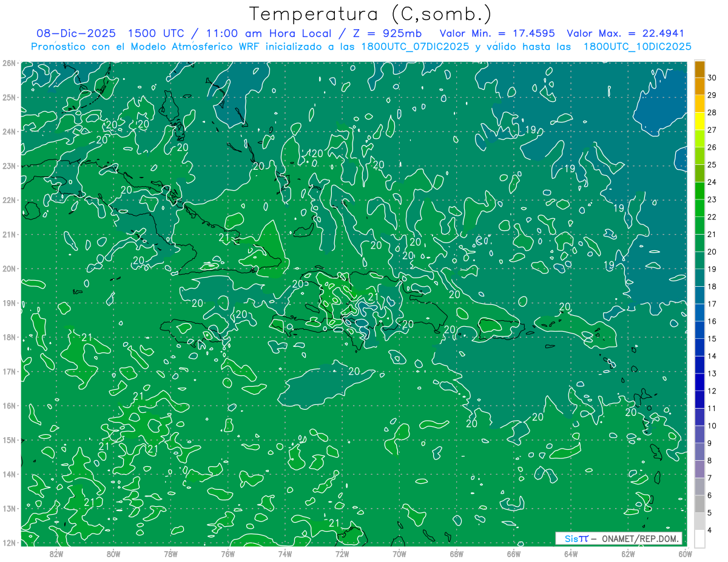Click the '70W' longitude label
Image resolution: width=728 pixels, height=562 pixels.
pos(399,553)
